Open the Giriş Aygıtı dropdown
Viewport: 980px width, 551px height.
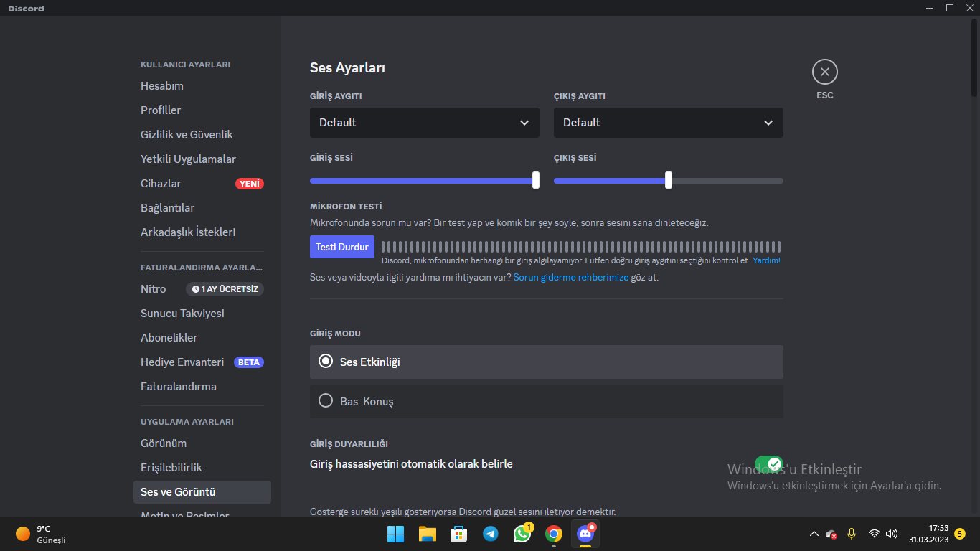(x=425, y=123)
